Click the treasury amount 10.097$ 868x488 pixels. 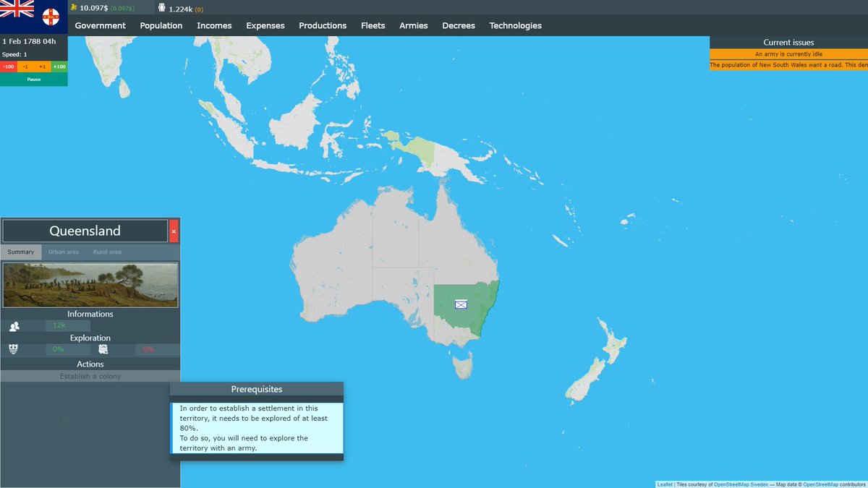pyautogui.click(x=93, y=8)
